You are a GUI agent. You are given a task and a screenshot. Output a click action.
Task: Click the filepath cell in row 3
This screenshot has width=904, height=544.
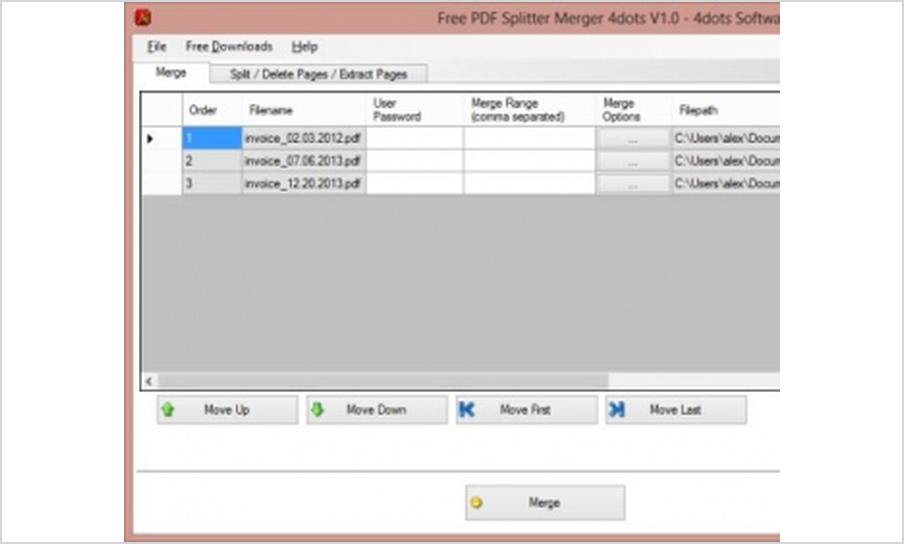[x=726, y=183]
